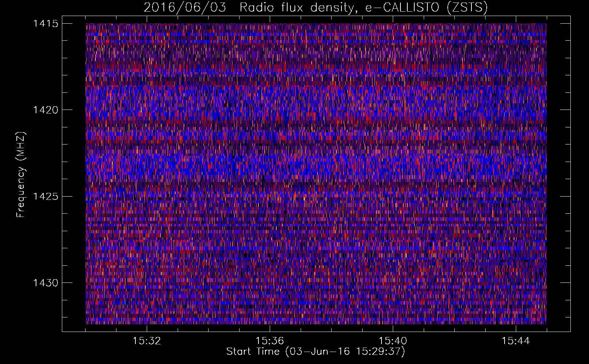Click the 15:36 time tick label
This screenshot has width=589, height=364.
[x=270, y=341]
